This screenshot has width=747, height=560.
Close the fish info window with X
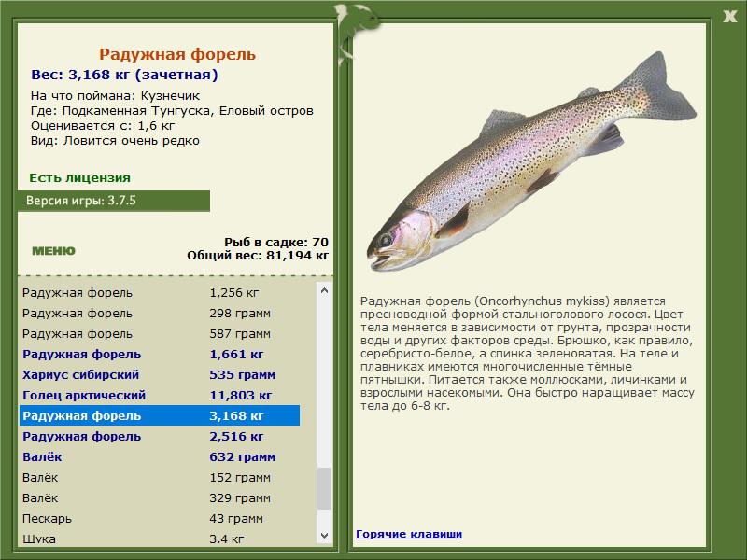pos(730,17)
